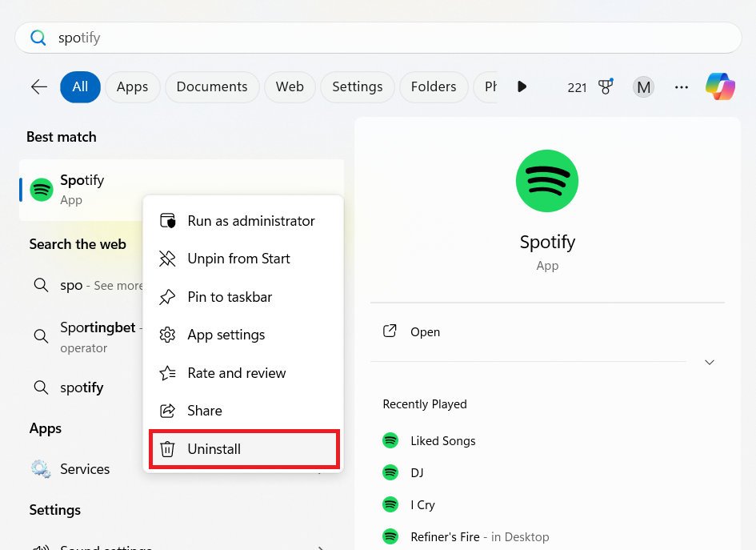This screenshot has height=550, width=756.
Task: Open App settings from the context menu
Action: coord(243,335)
